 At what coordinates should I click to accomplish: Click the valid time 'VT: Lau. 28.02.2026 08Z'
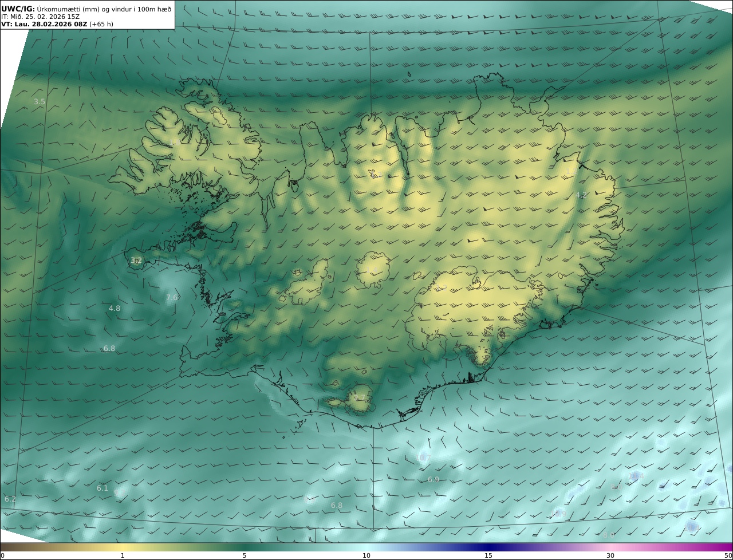coord(44,24)
